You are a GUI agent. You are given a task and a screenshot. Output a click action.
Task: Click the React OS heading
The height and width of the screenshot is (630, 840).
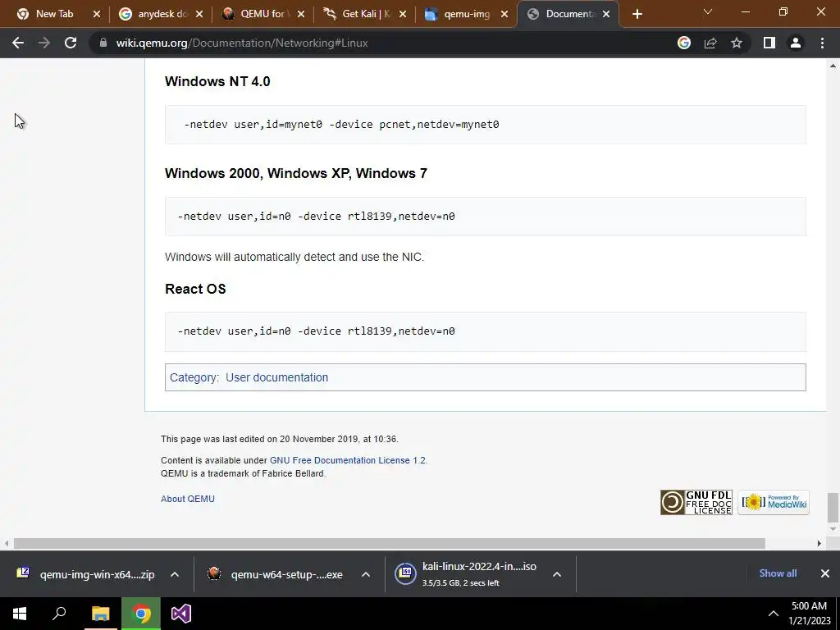pos(195,289)
